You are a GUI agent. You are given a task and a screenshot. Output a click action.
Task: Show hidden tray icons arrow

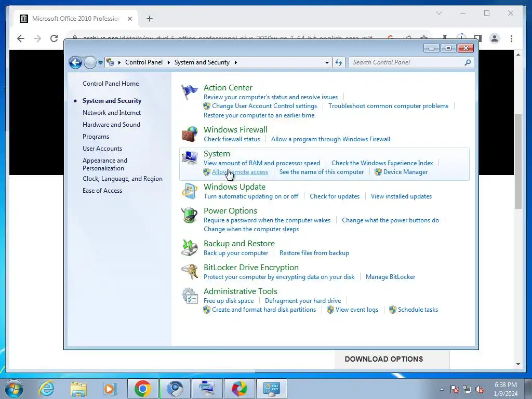tap(442, 389)
